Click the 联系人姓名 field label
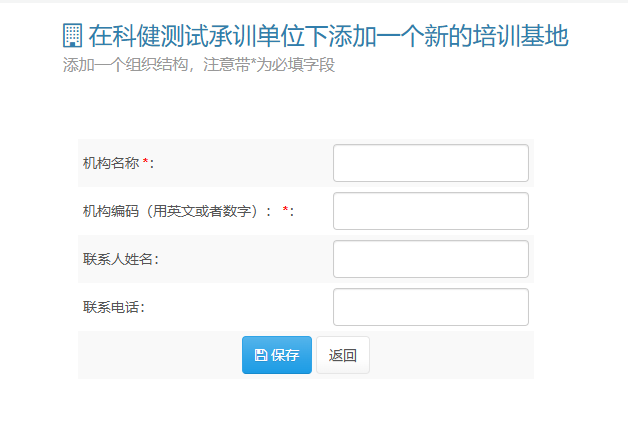628x448 pixels. (x=121, y=259)
